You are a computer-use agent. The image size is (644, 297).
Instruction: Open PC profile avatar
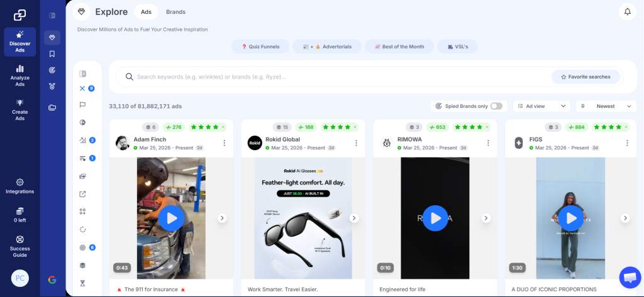pos(19,278)
